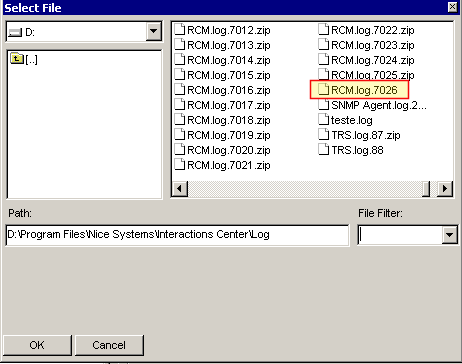Click the file icon beside TRS.log.88
This screenshot has height=364, width=462.
(324, 149)
